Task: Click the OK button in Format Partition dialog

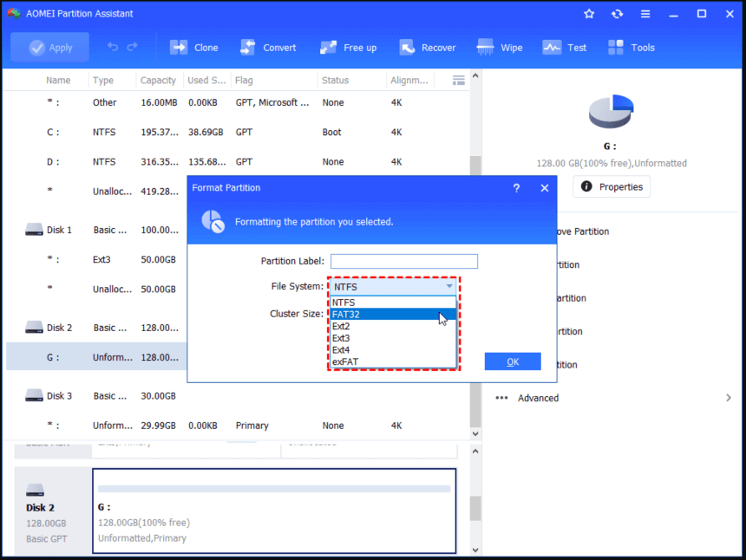Action: (x=513, y=361)
